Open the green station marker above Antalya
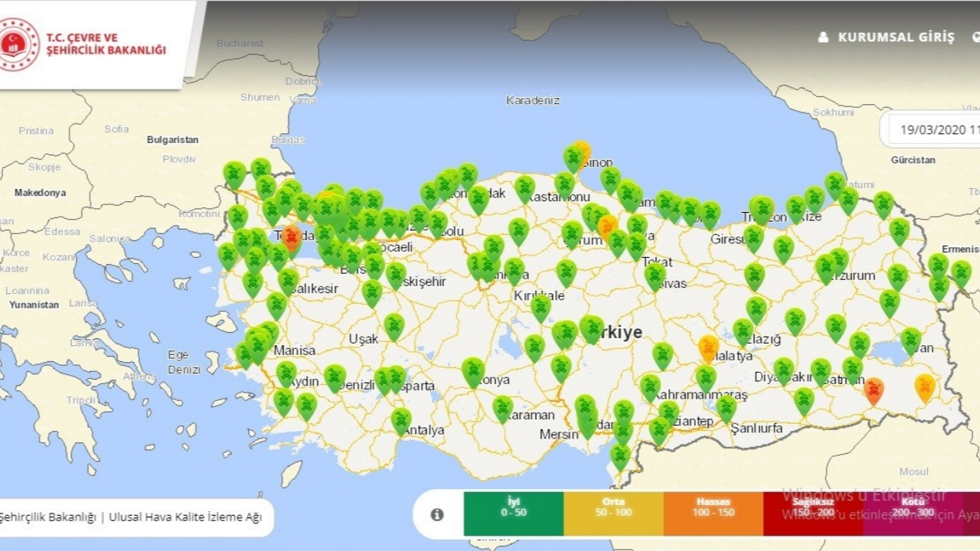This screenshot has height=551, width=980. pos(401,421)
